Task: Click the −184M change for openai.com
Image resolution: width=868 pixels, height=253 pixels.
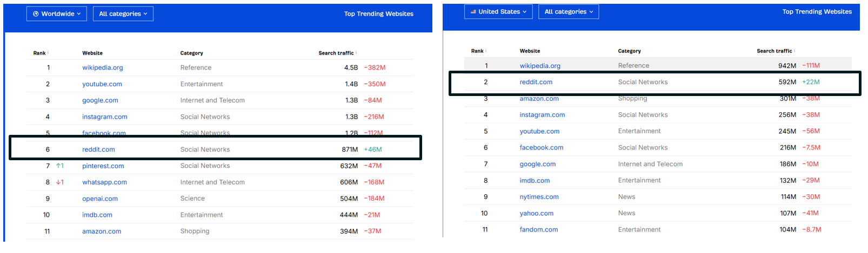Action: pos(374,199)
